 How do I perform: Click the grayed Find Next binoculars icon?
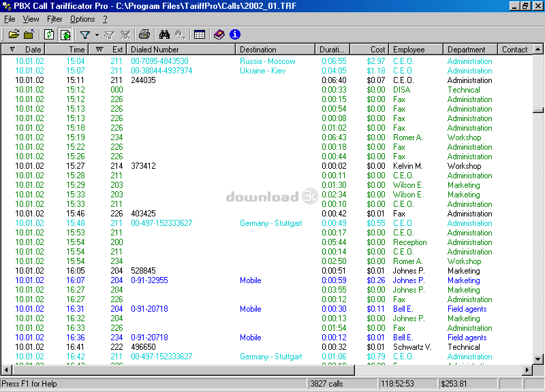(x=180, y=35)
